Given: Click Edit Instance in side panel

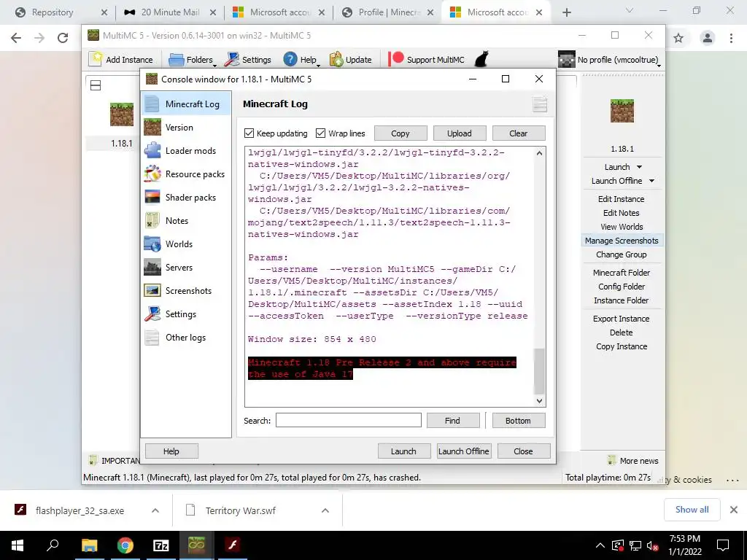Looking at the screenshot, I should (622, 199).
